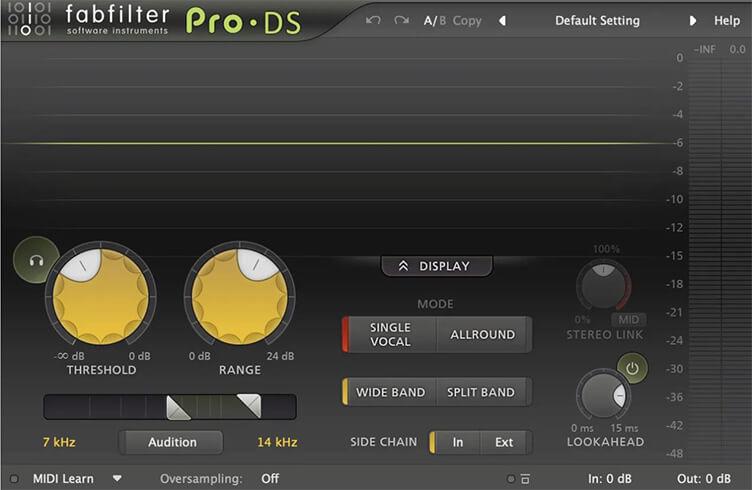Click the 14 kHz frequency value
Viewport: 752px width, 490px height.
277,442
